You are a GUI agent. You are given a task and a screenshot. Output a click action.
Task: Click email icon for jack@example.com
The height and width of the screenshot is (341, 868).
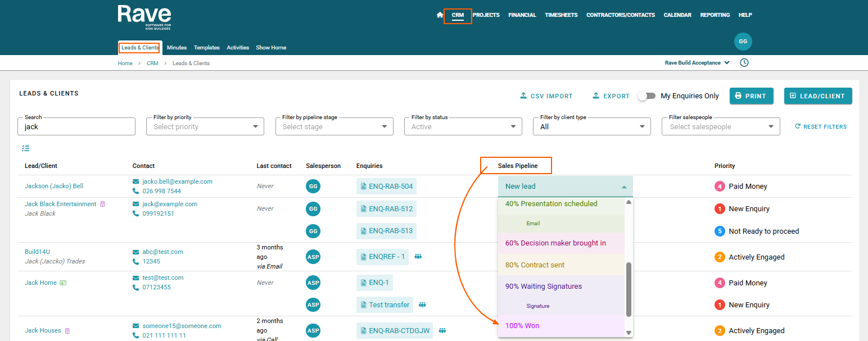click(x=135, y=204)
